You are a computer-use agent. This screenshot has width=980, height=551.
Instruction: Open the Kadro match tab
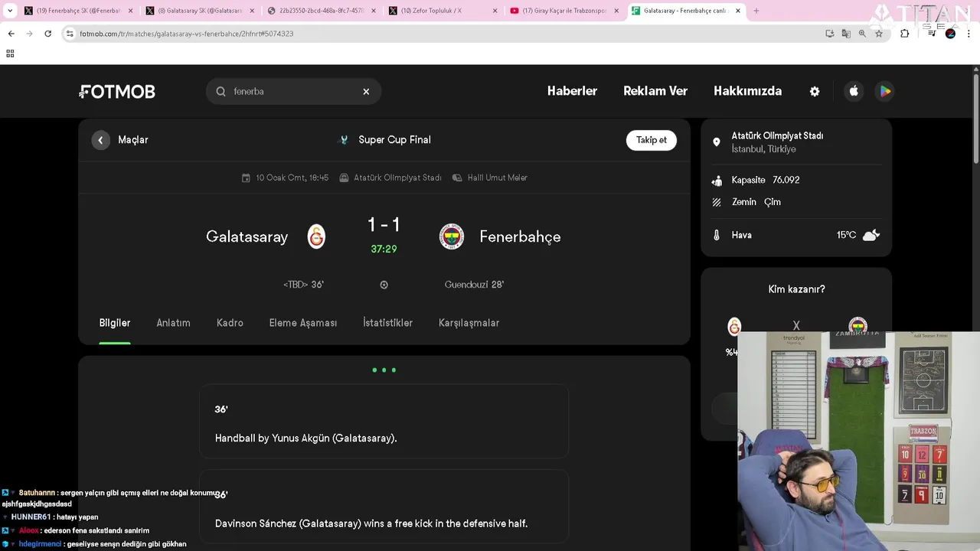230,323
